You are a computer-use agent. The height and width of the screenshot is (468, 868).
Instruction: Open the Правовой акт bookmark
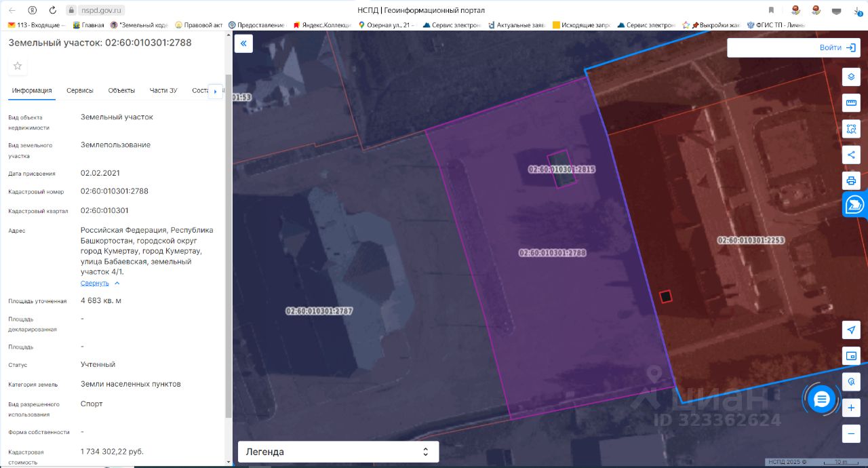pos(199,25)
